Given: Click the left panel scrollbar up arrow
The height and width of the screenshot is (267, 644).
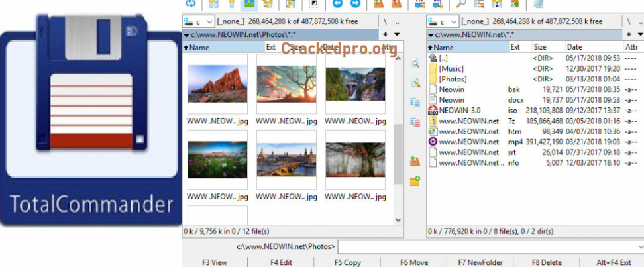Looking at the screenshot, I should pyautogui.click(x=398, y=59).
